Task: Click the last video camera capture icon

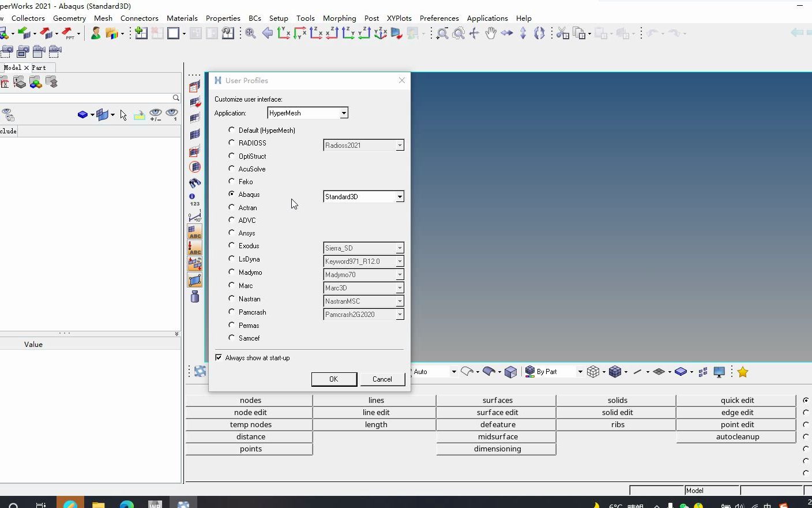Action: click(x=55, y=51)
